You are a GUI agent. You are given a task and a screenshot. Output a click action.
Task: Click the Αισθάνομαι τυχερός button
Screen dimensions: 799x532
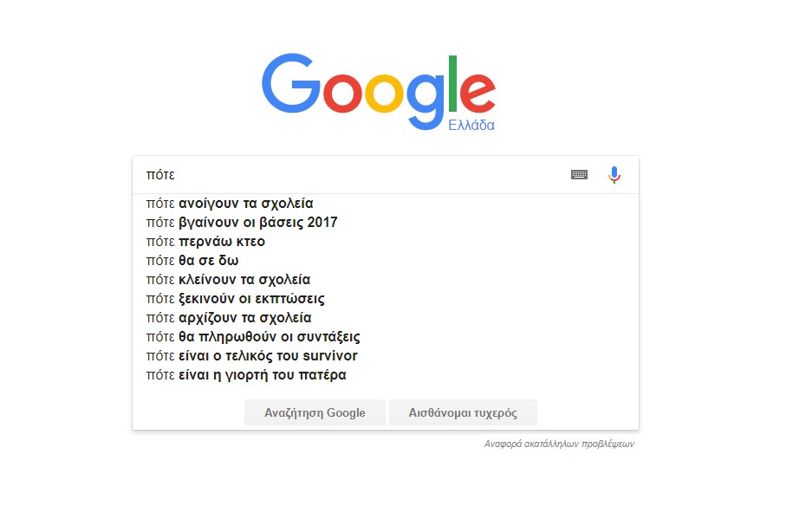pyautogui.click(x=463, y=412)
